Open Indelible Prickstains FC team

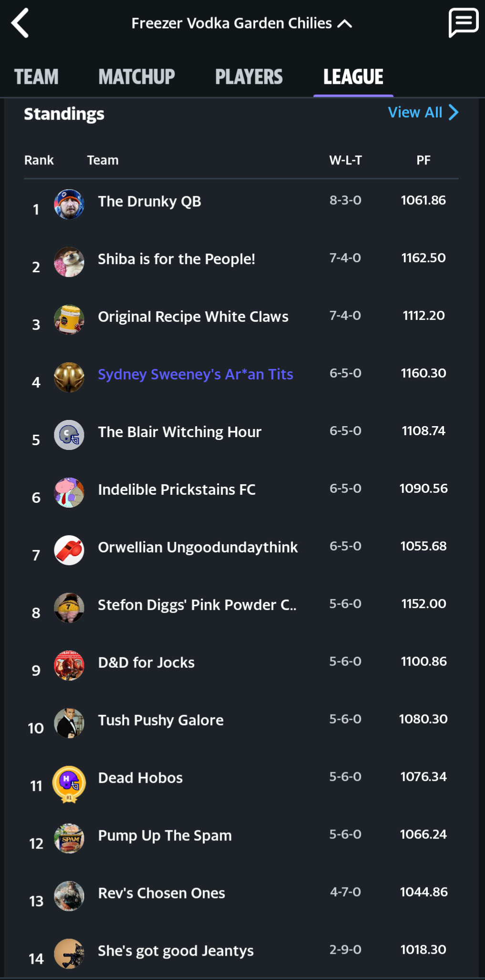(x=176, y=490)
